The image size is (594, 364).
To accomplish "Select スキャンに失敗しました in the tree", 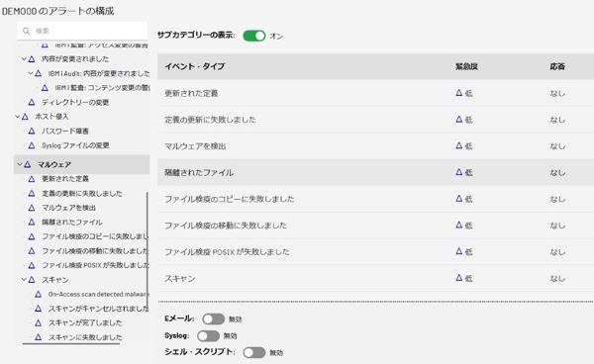I will [x=85, y=337].
